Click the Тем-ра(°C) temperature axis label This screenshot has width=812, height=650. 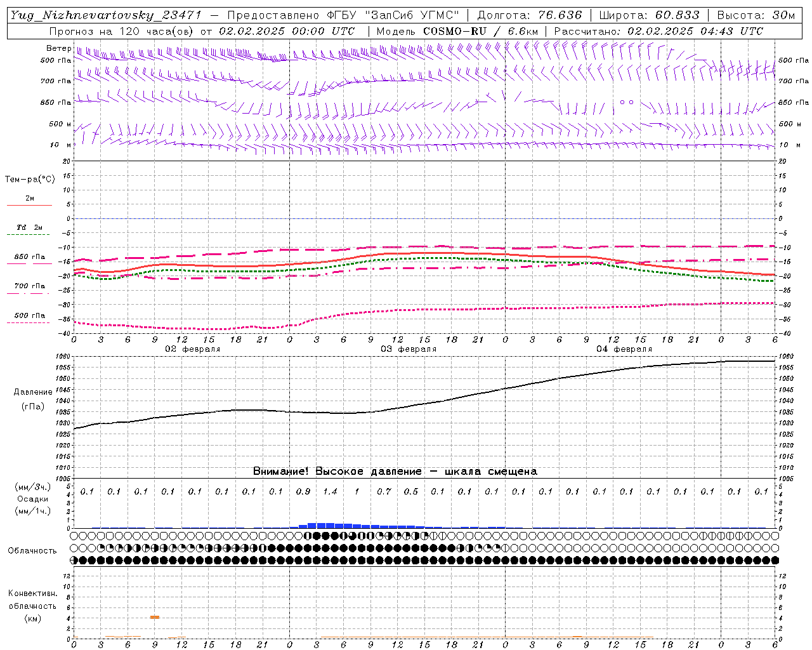pos(30,180)
